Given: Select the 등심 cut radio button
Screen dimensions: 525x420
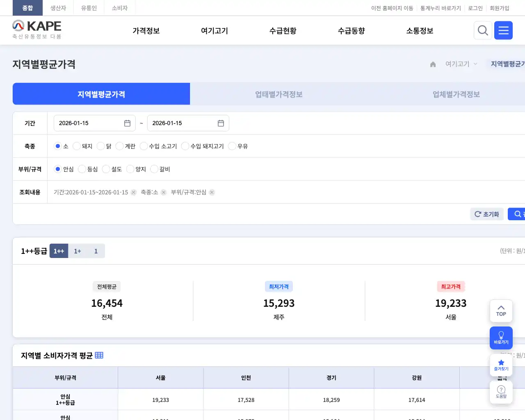Looking at the screenshot, I should click(82, 169).
